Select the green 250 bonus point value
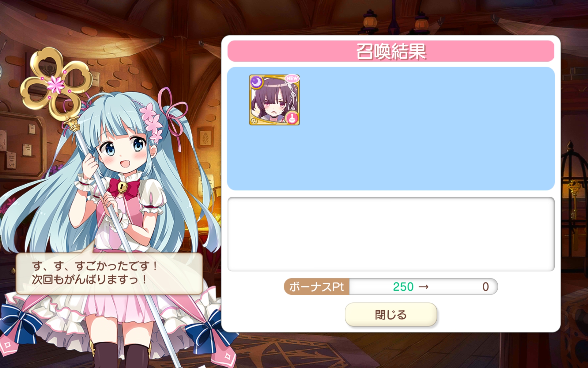The height and width of the screenshot is (368, 588). tap(403, 287)
